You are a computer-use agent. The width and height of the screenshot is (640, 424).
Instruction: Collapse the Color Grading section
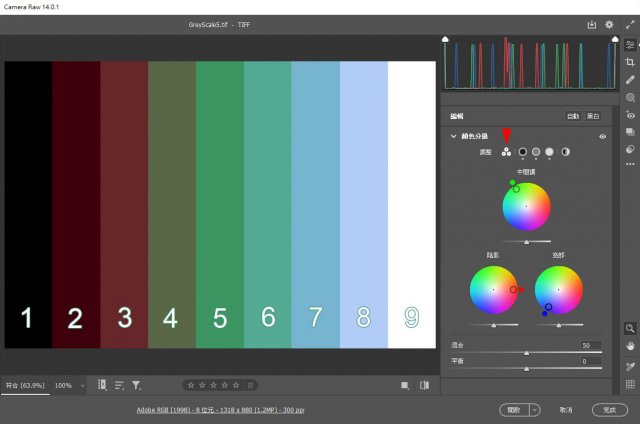coord(453,136)
